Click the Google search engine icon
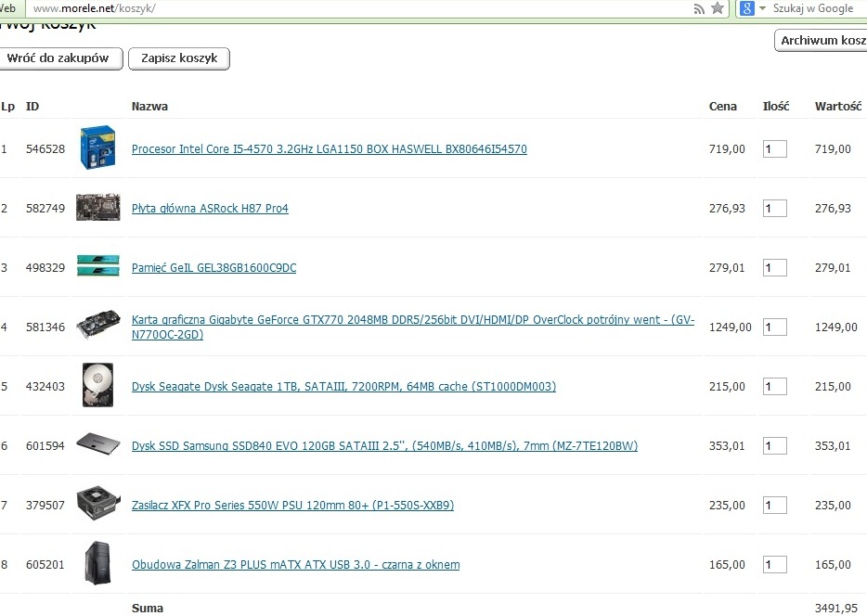 click(747, 8)
